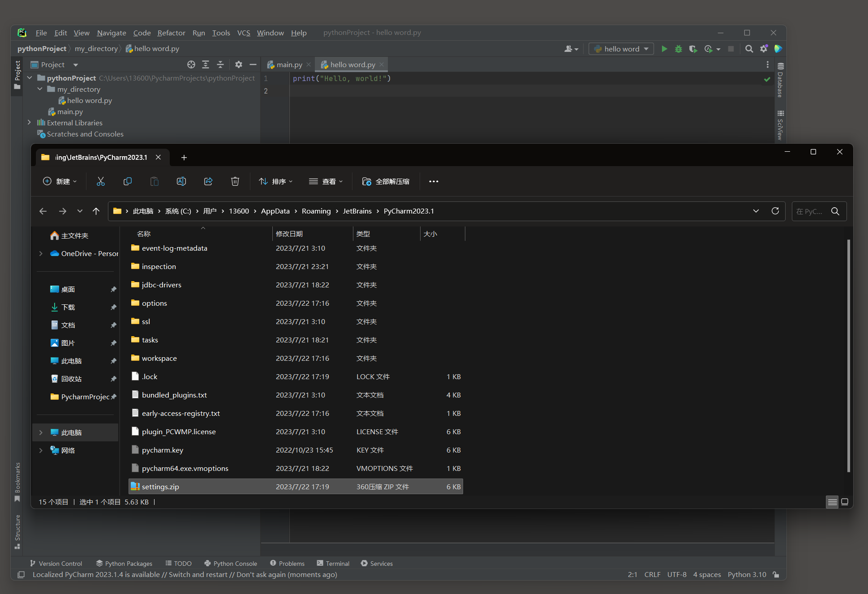Open the File menu

41,33
